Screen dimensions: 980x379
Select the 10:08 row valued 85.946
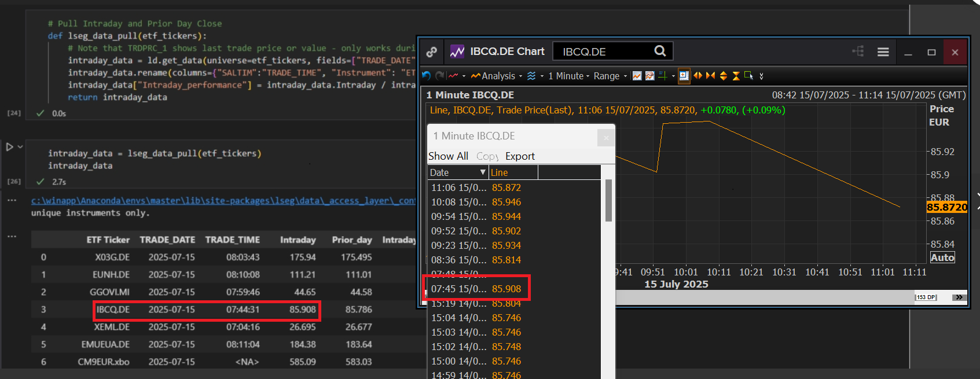(514, 202)
